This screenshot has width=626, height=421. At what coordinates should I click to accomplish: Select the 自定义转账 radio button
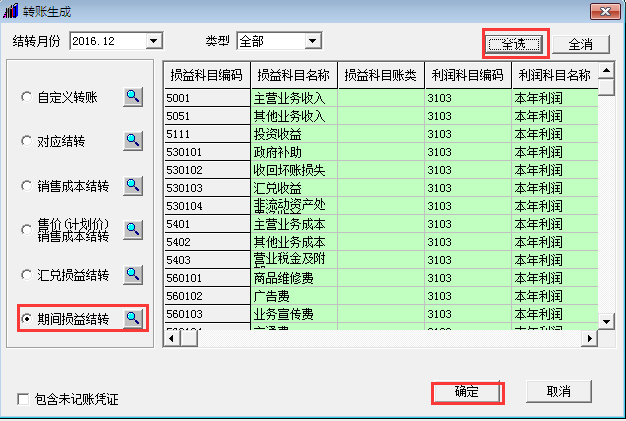click(26, 98)
